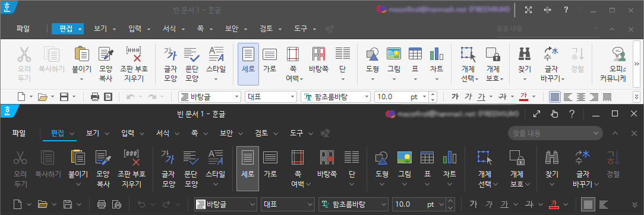This screenshot has width=644, height=215.
Task: Click 찾을 내용 search field in dark window
Action: click(555, 133)
